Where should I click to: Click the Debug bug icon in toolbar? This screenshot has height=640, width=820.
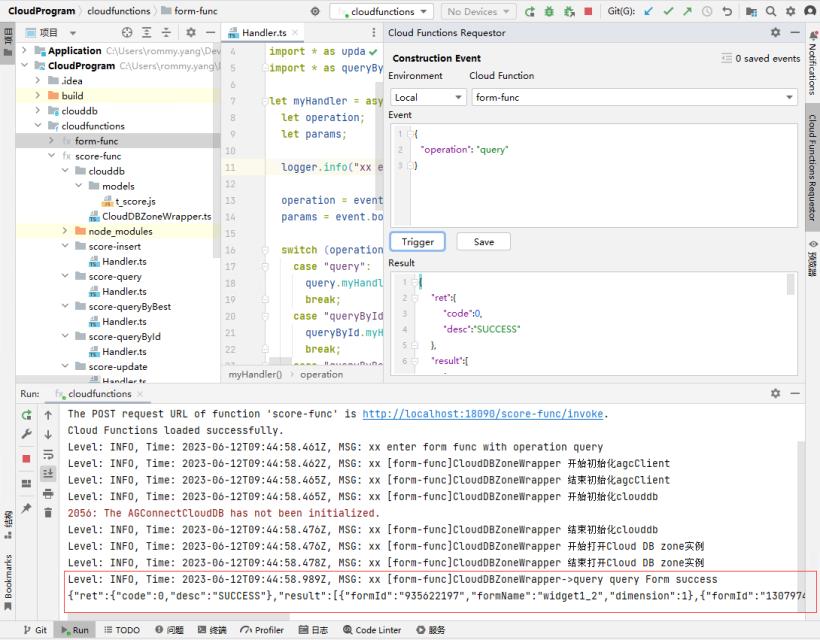tap(549, 12)
